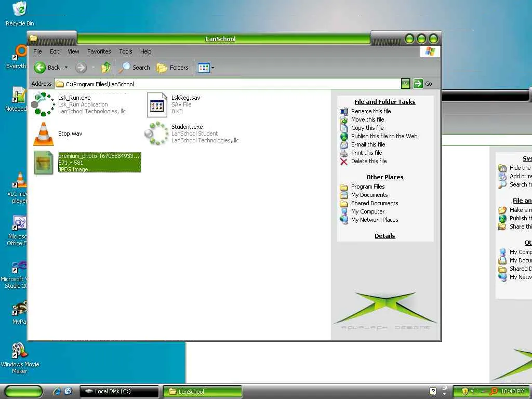Go to Shared Documents
532x399 pixels.
coord(375,203)
